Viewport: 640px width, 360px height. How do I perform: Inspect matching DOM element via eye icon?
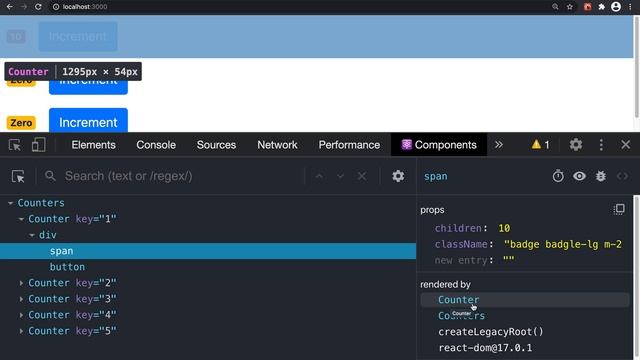pyautogui.click(x=579, y=176)
